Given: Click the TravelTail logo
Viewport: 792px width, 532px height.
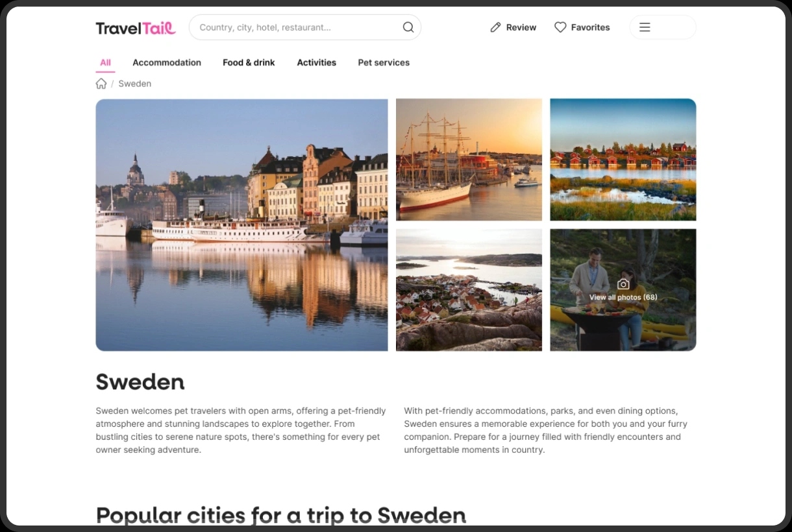Looking at the screenshot, I should (135, 28).
